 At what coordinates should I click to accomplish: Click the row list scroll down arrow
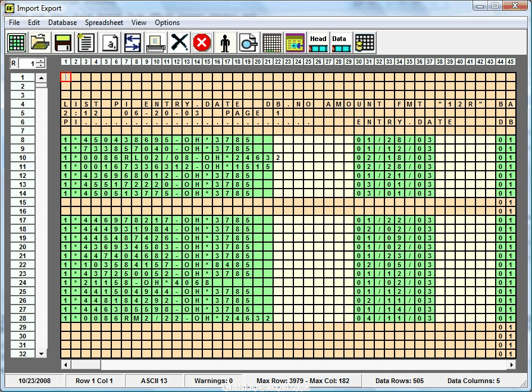[42, 354]
